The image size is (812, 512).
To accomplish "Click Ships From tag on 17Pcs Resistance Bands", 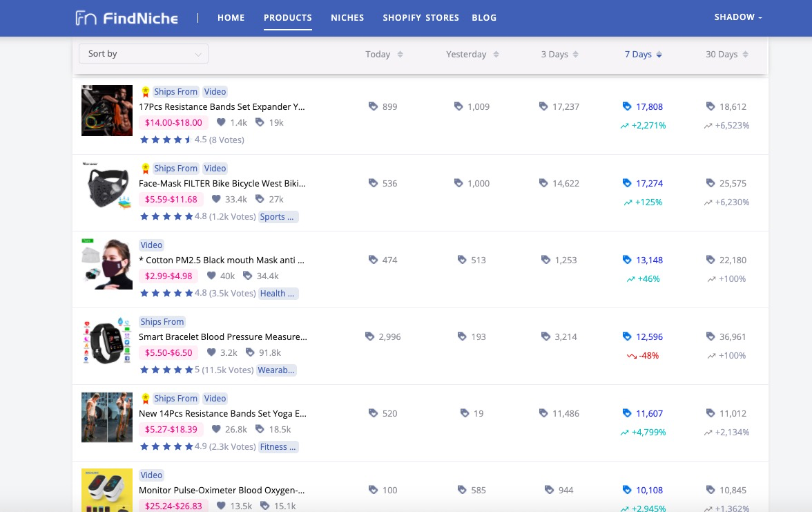I will click(x=175, y=92).
